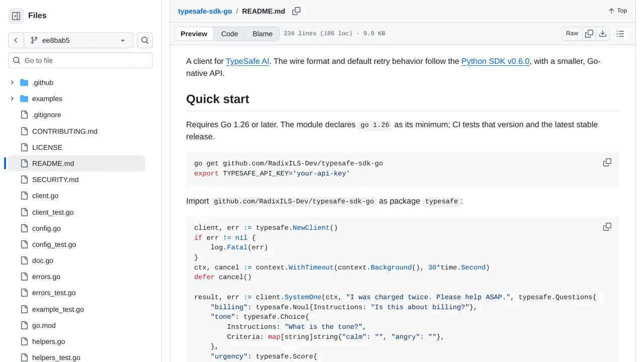Click the Quick start heading
Image resolution: width=644 pixels, height=362 pixels.
click(217, 99)
